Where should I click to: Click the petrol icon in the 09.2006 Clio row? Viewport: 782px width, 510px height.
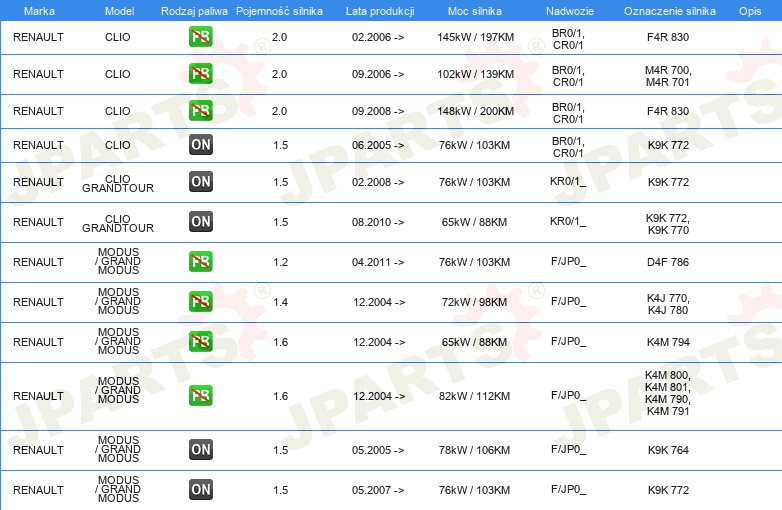200,74
